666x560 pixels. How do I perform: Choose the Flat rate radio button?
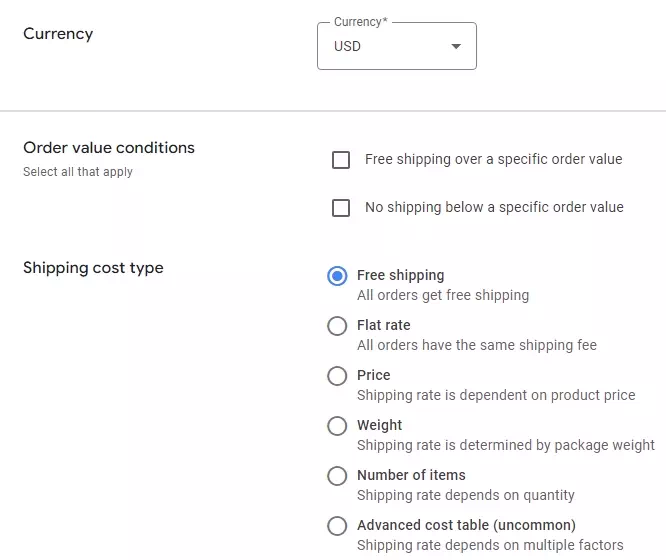tap(338, 326)
